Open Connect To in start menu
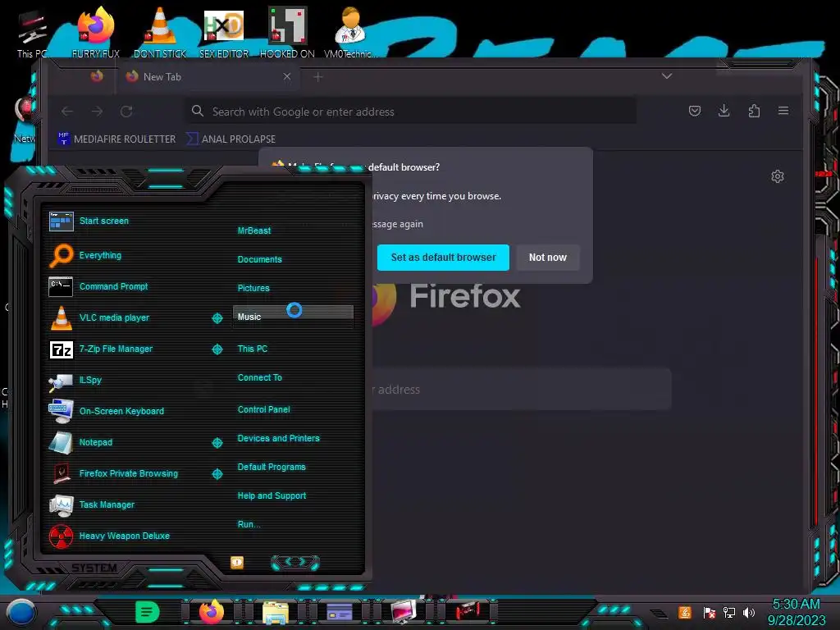This screenshot has height=630, width=840. click(260, 377)
